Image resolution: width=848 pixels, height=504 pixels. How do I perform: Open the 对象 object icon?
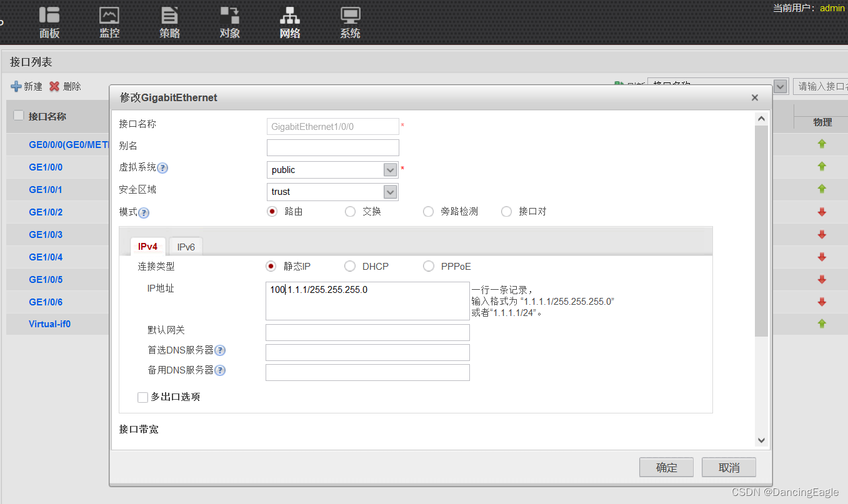click(229, 16)
